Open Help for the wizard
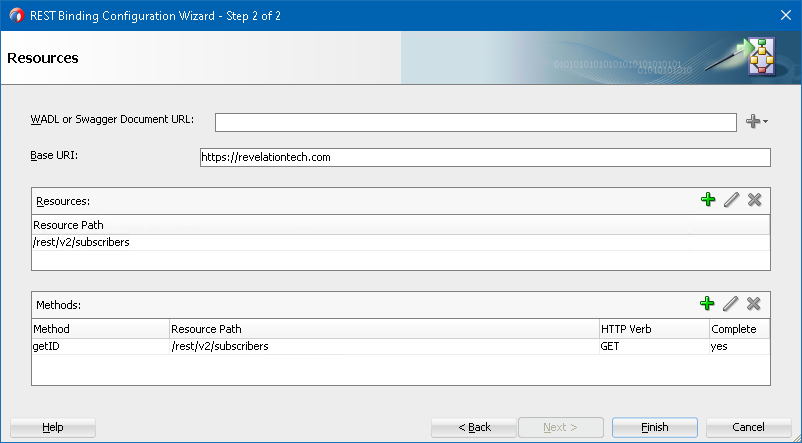The image size is (802, 443). [x=53, y=427]
